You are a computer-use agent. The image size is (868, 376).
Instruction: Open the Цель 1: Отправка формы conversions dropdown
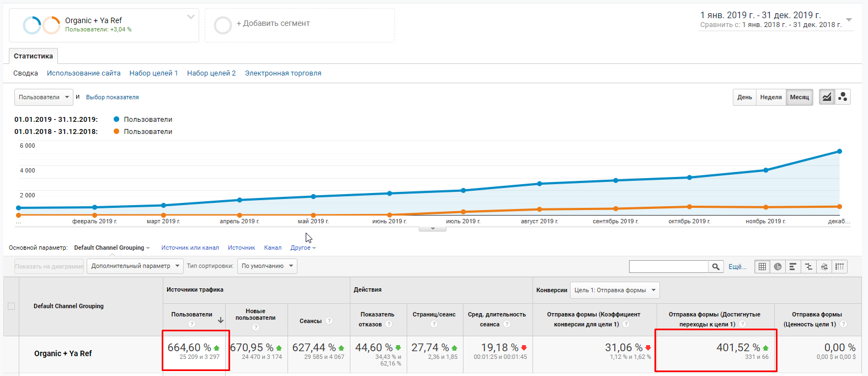[x=615, y=290]
